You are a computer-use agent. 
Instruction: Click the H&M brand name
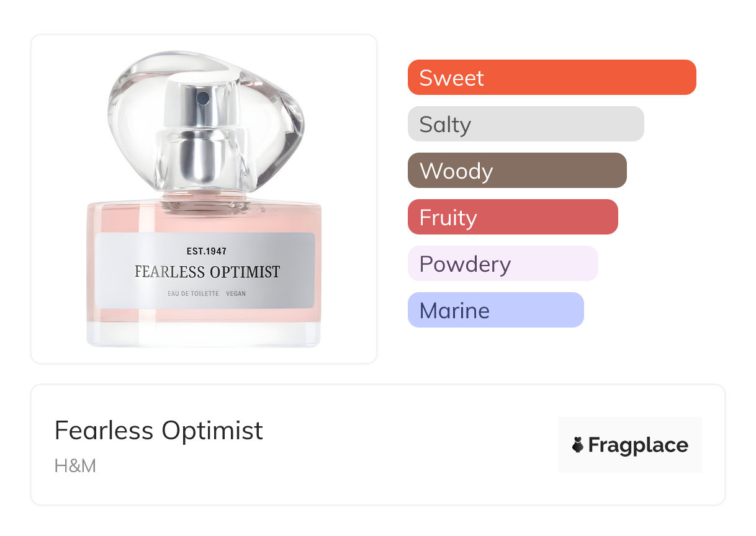(x=75, y=465)
